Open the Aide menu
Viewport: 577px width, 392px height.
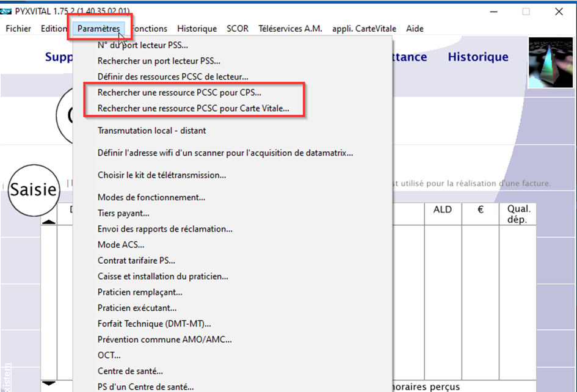click(x=415, y=29)
